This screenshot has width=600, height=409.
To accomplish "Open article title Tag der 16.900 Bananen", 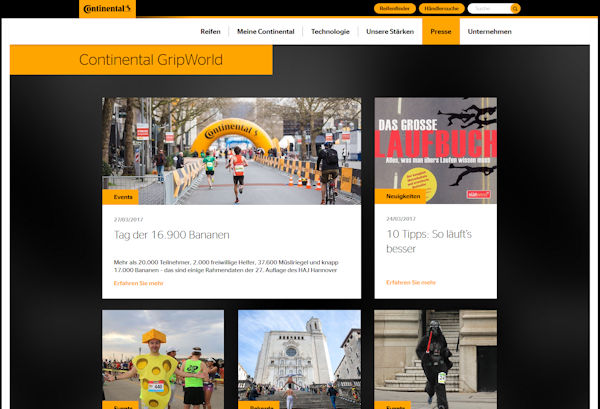I will [171, 235].
